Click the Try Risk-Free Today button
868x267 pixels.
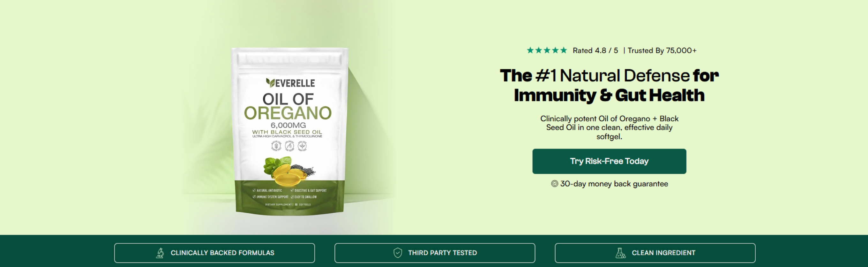(x=609, y=161)
